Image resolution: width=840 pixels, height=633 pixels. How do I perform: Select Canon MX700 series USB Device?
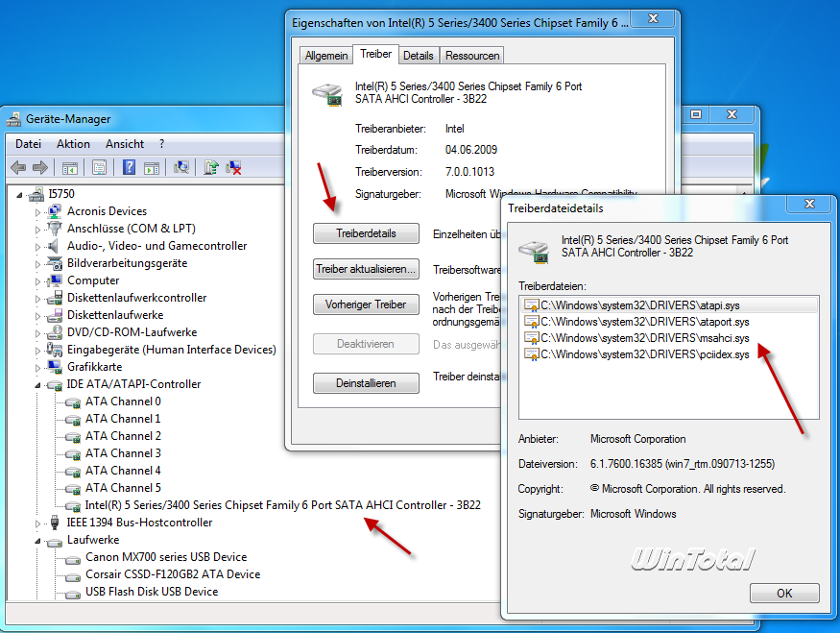click(x=166, y=557)
